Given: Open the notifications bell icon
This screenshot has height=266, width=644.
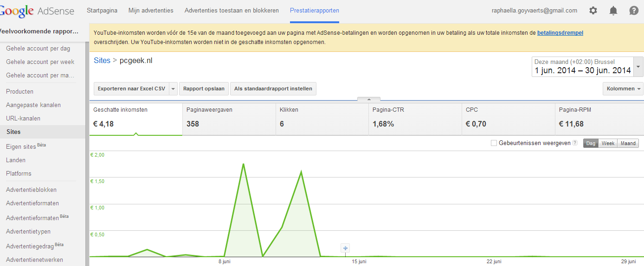Looking at the screenshot, I should (x=613, y=10).
